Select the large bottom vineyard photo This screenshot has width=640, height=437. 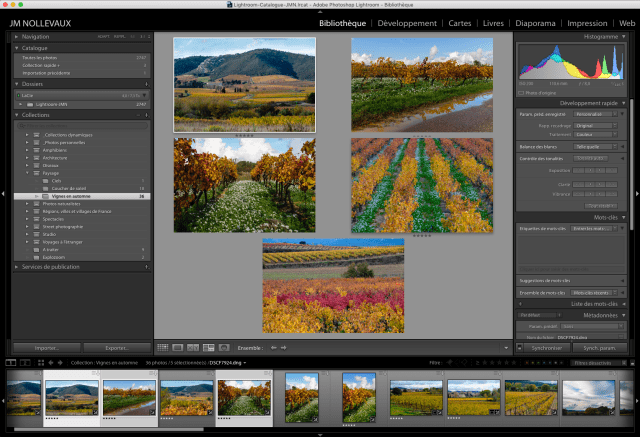click(x=333, y=285)
